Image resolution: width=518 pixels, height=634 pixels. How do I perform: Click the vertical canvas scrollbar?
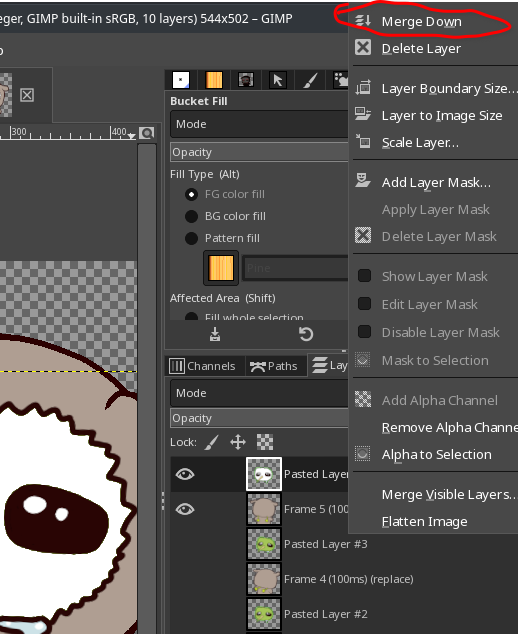tap(147, 388)
